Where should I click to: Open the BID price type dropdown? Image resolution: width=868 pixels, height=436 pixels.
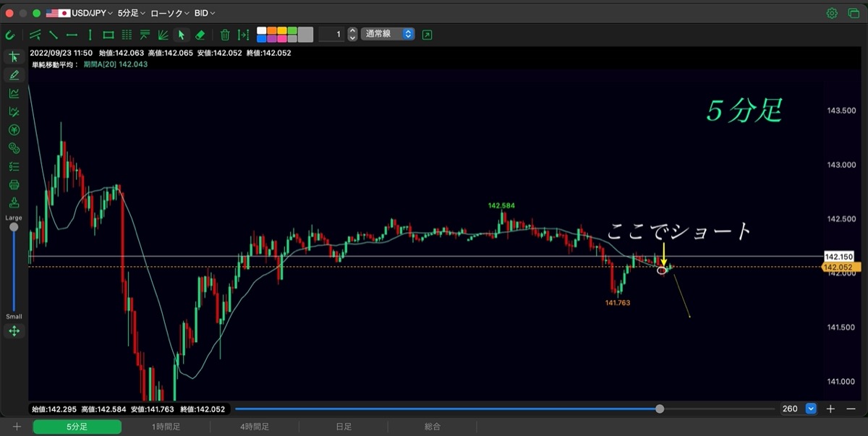(205, 13)
